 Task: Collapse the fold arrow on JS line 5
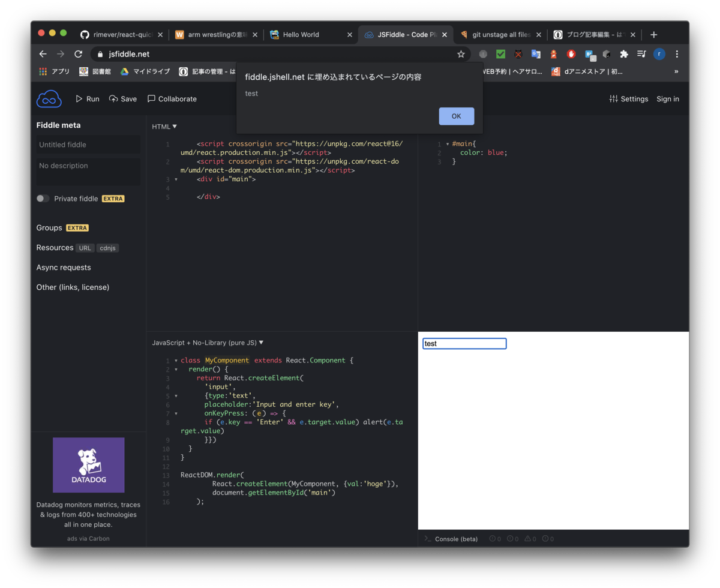tap(176, 396)
